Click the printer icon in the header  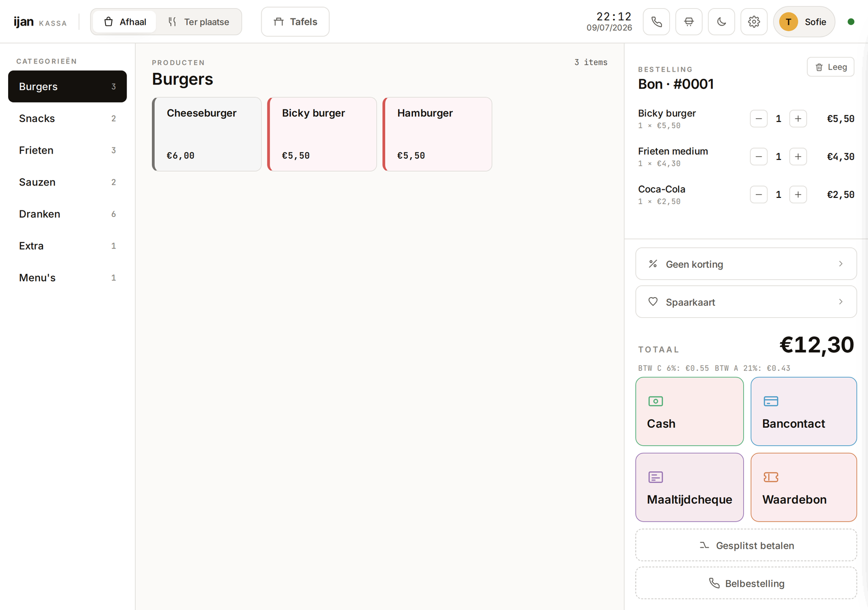pos(689,22)
